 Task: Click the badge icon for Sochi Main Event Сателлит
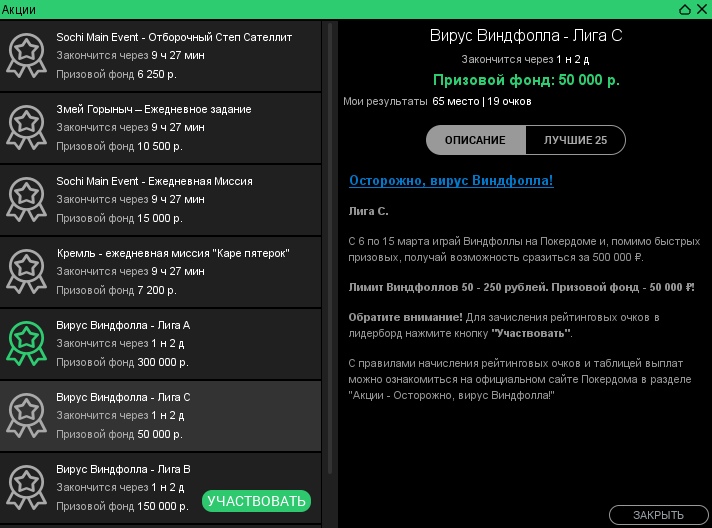pos(26,55)
